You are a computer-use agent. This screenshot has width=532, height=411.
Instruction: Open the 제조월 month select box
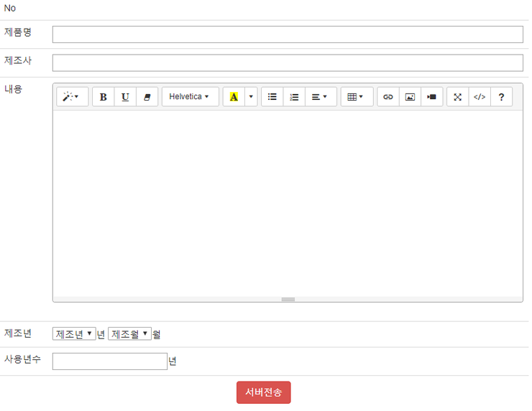[129, 333]
